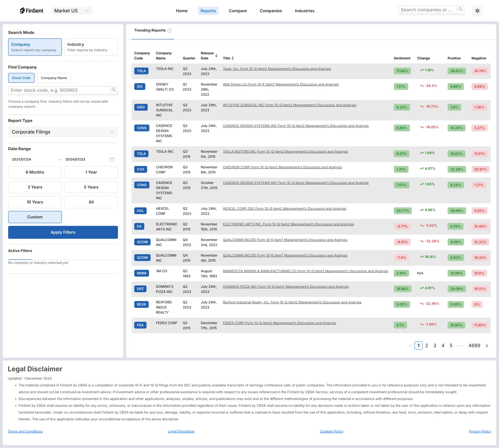The width and height of the screenshot is (499, 448).
Task: Sort by Release Date arrows
Action: [216, 56]
